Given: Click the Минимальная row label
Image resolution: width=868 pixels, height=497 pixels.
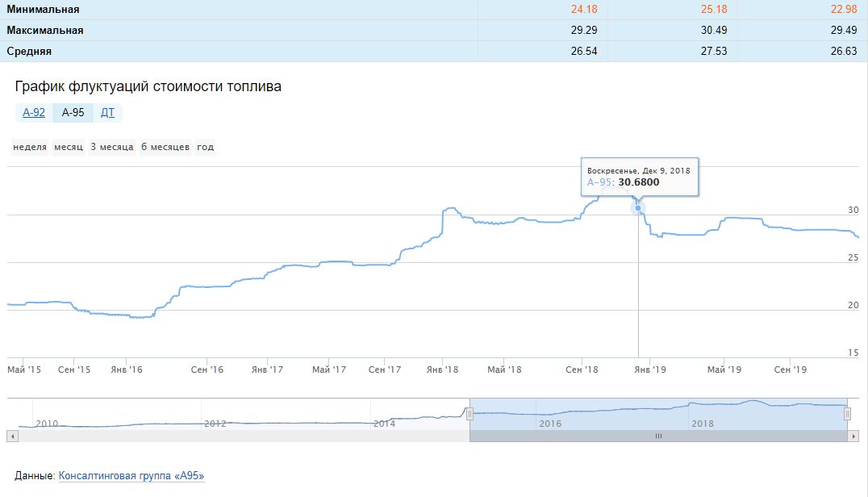Looking at the screenshot, I should click(x=43, y=10).
